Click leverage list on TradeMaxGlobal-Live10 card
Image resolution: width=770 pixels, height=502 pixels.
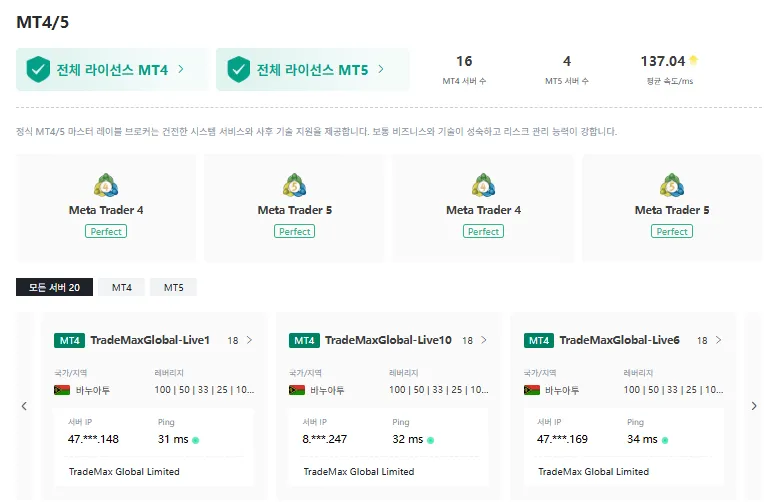pyautogui.click(x=439, y=390)
